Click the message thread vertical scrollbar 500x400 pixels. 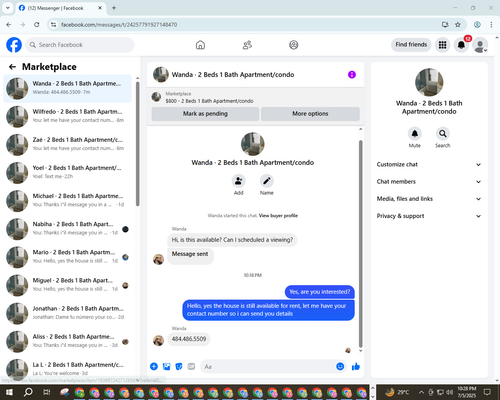360,244
